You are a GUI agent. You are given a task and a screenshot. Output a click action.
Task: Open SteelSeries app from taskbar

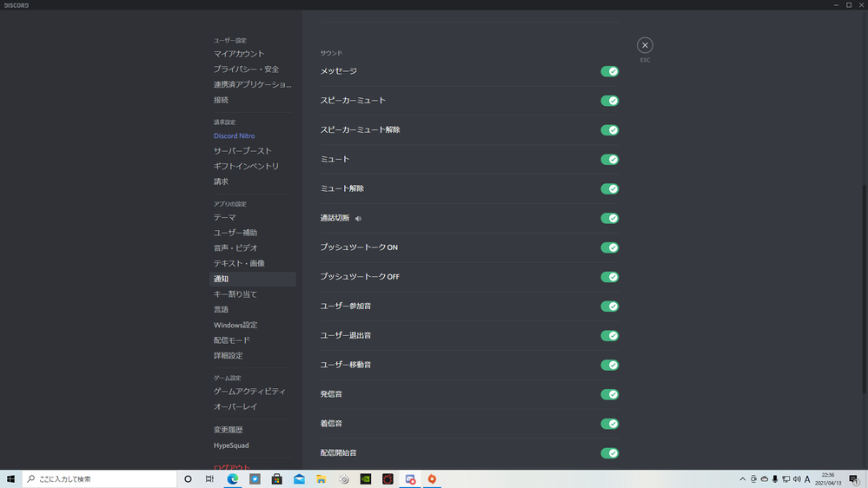pyautogui.click(x=344, y=479)
